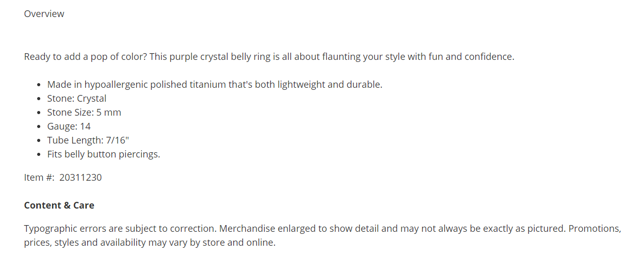The image size is (644, 254).
Task: Click "Fits belly button piercings" text
Action: click(x=103, y=154)
